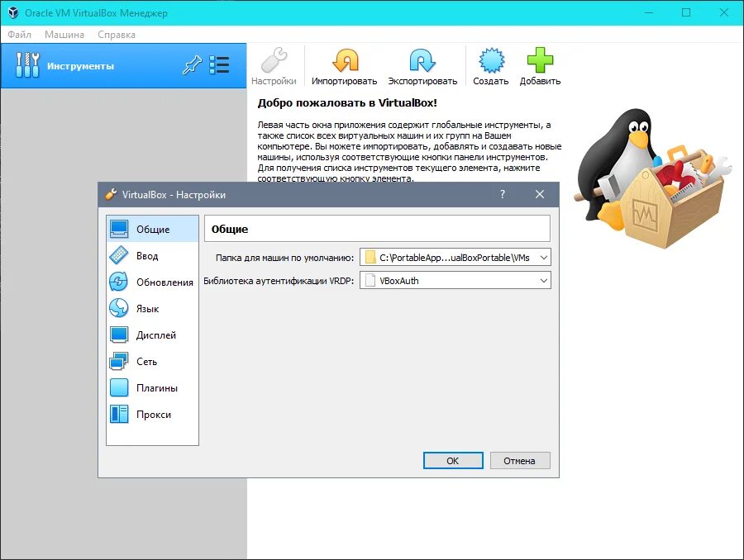
Task: Click the Прокси icon
Action: tap(118, 414)
